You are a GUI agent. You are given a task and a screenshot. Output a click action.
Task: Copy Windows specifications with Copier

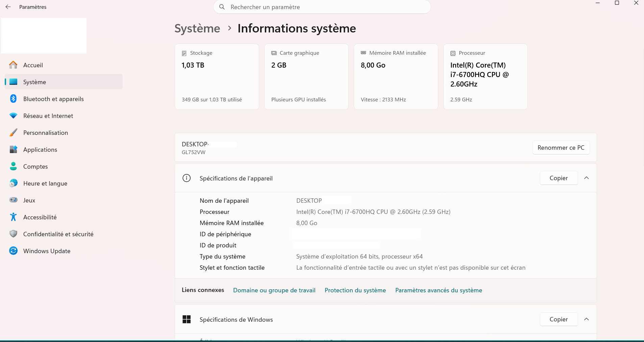[x=559, y=319]
